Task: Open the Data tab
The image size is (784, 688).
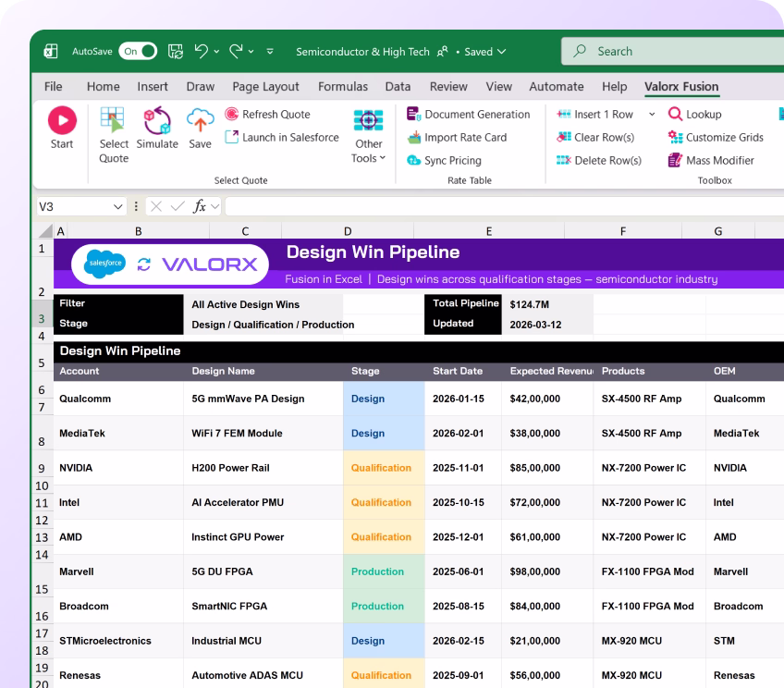Action: point(398,87)
